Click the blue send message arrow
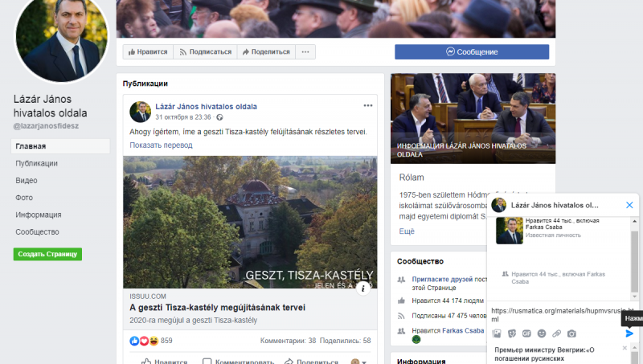Image resolution: width=643 pixels, height=364 pixels. coord(629,333)
